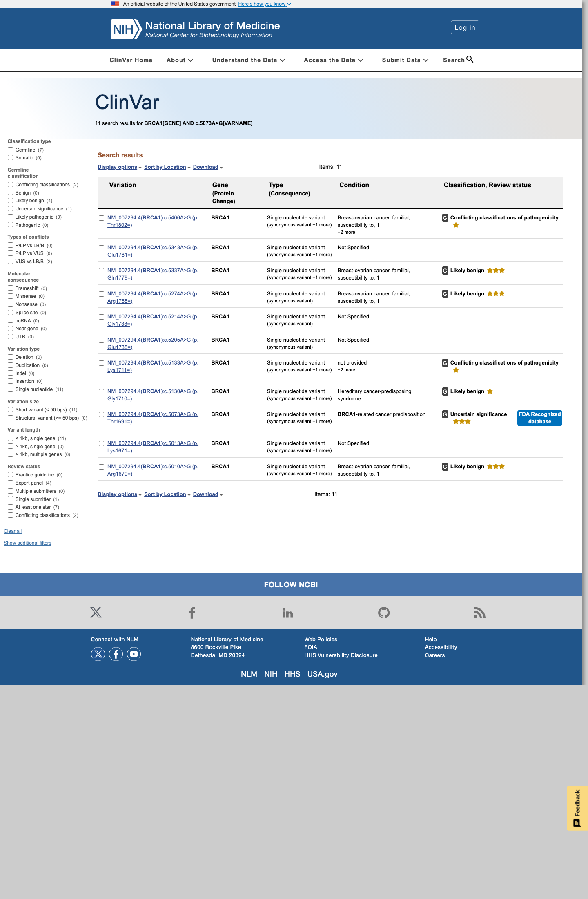The height and width of the screenshot is (899, 588).
Task: Open top Sort by Location dropdown
Action: coord(167,167)
